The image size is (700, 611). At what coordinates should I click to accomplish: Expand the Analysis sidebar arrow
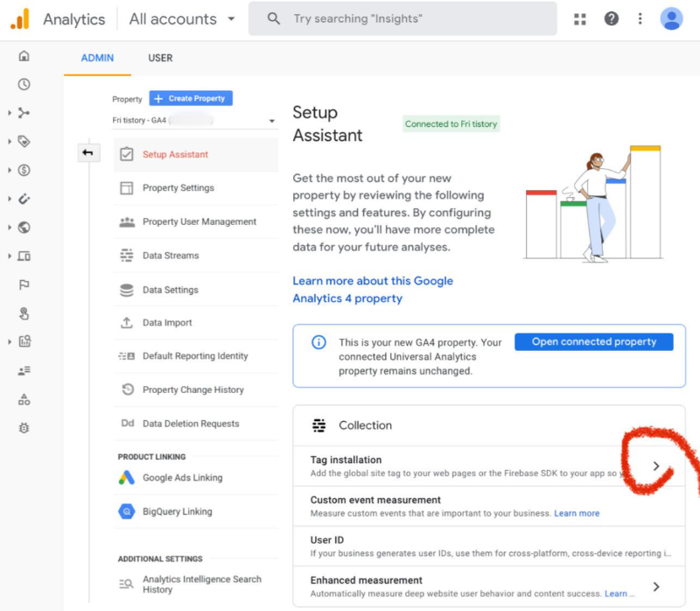10,341
